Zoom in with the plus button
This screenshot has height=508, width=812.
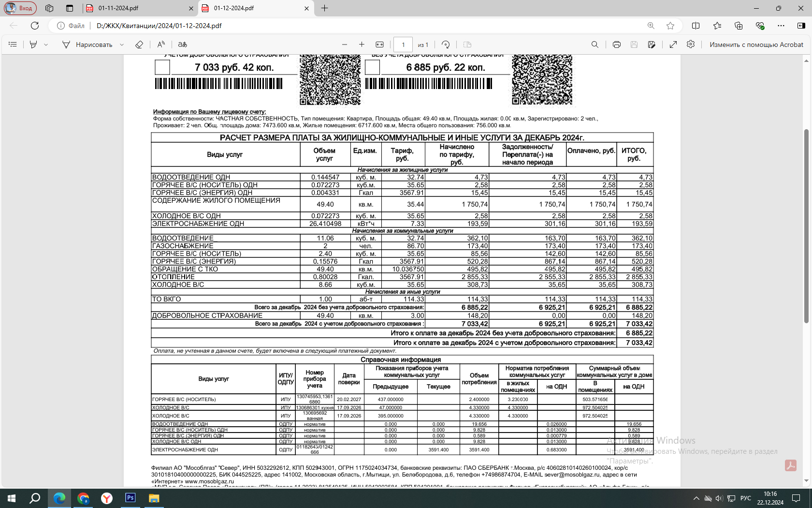pyautogui.click(x=362, y=45)
